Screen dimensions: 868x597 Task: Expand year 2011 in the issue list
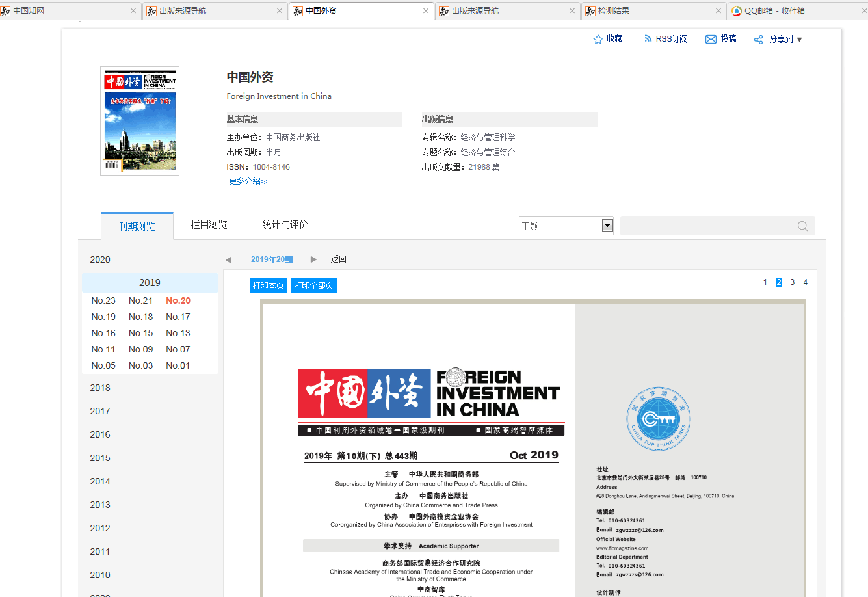(100, 551)
